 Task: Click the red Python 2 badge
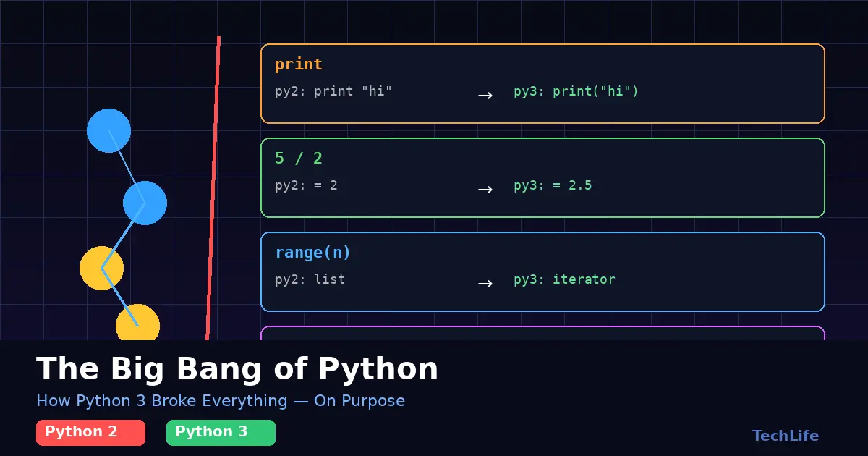click(x=90, y=432)
